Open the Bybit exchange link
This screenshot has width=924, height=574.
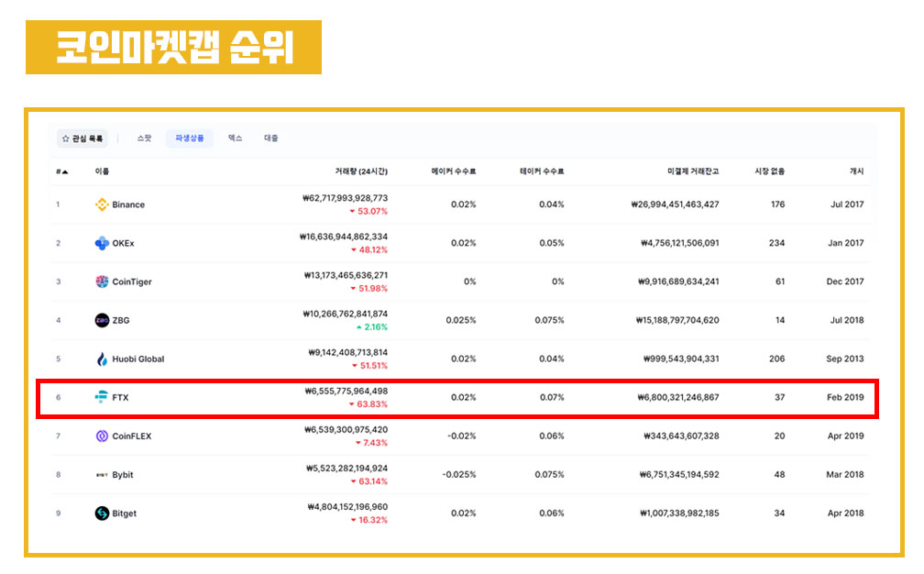pyautogui.click(x=123, y=475)
